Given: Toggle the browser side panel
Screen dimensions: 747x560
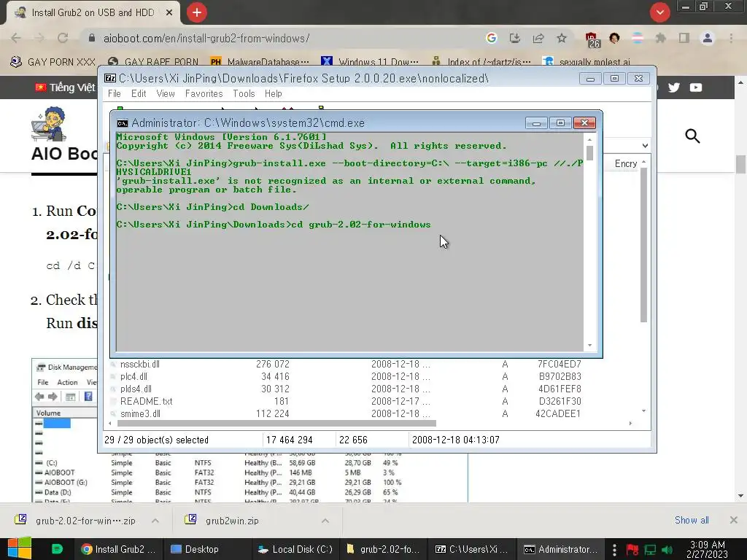Looking at the screenshot, I should (684, 38).
